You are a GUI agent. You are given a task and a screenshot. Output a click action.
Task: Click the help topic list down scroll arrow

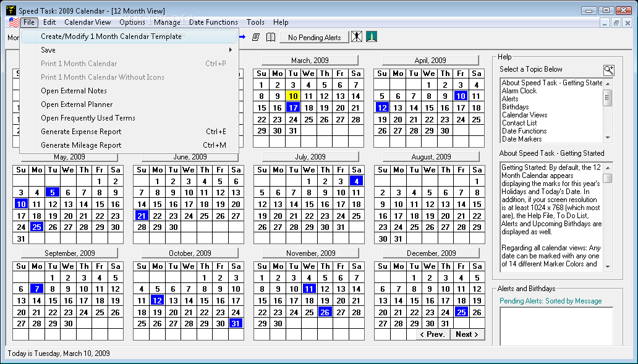(x=608, y=138)
